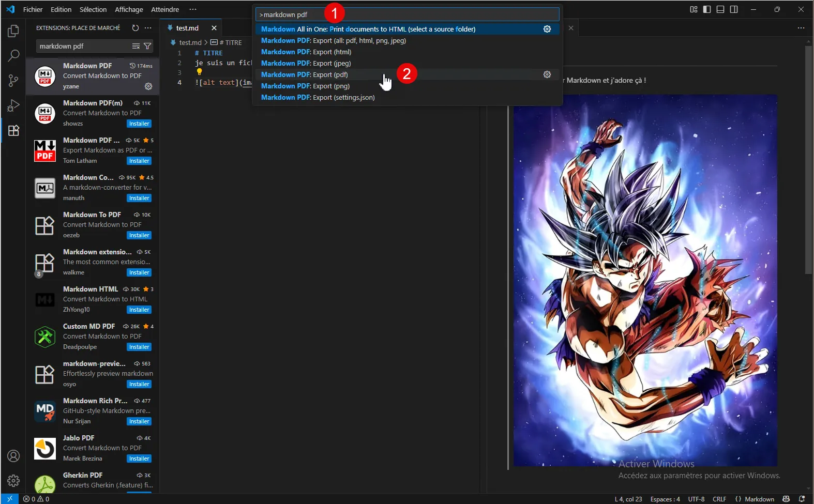814x504 pixels.
Task: Open Markdown PDF extension gear settings
Action: 148,86
